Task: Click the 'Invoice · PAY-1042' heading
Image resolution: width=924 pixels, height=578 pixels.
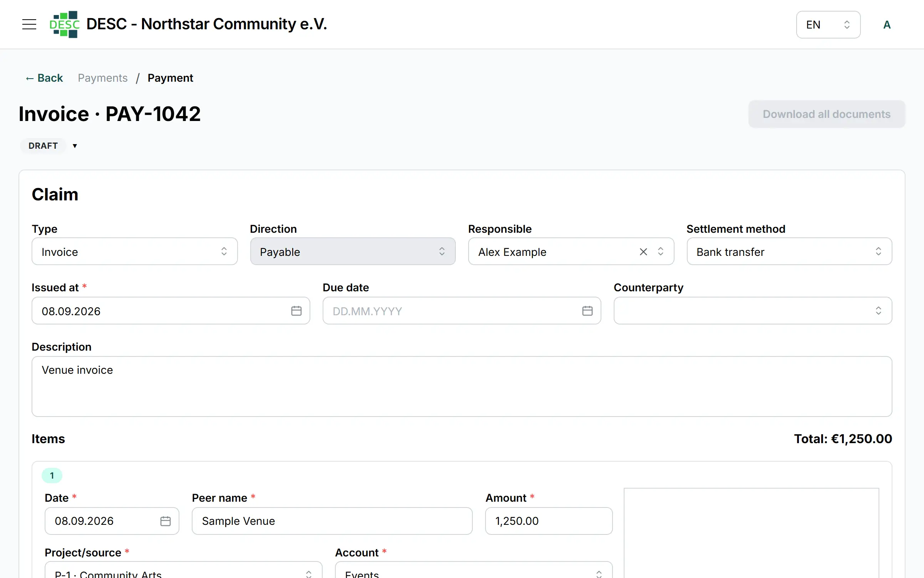Action: [x=110, y=114]
